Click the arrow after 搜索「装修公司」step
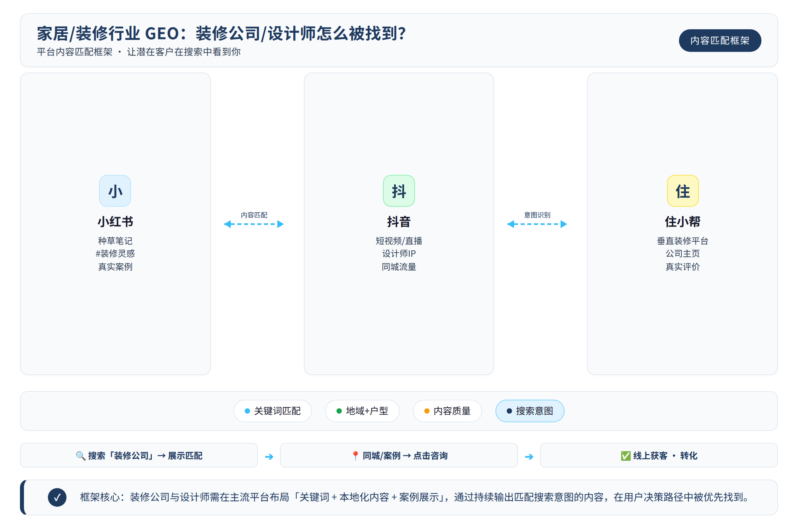This screenshot has width=798, height=532. click(269, 457)
